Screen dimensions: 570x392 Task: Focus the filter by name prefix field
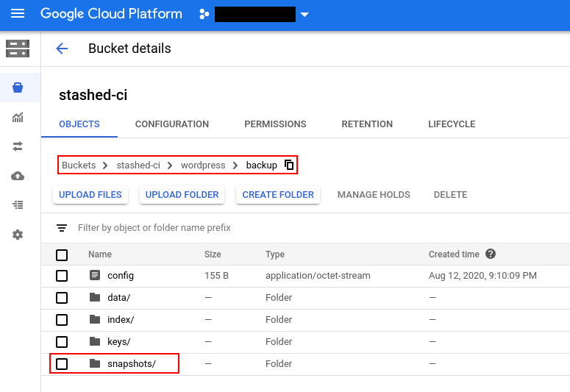coord(221,228)
